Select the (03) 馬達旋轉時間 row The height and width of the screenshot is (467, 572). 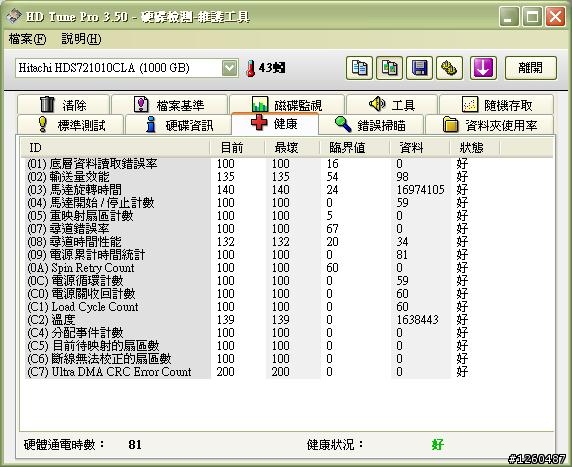point(248,190)
